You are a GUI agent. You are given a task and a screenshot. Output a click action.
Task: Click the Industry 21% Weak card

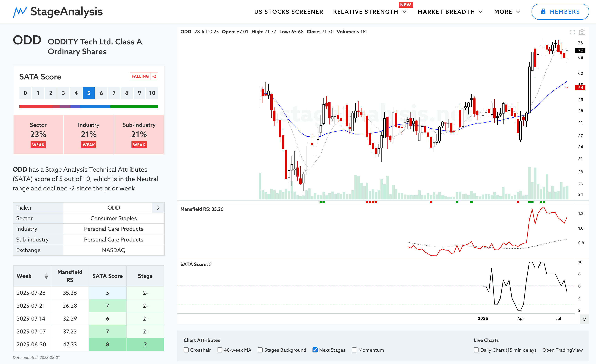coord(89,134)
